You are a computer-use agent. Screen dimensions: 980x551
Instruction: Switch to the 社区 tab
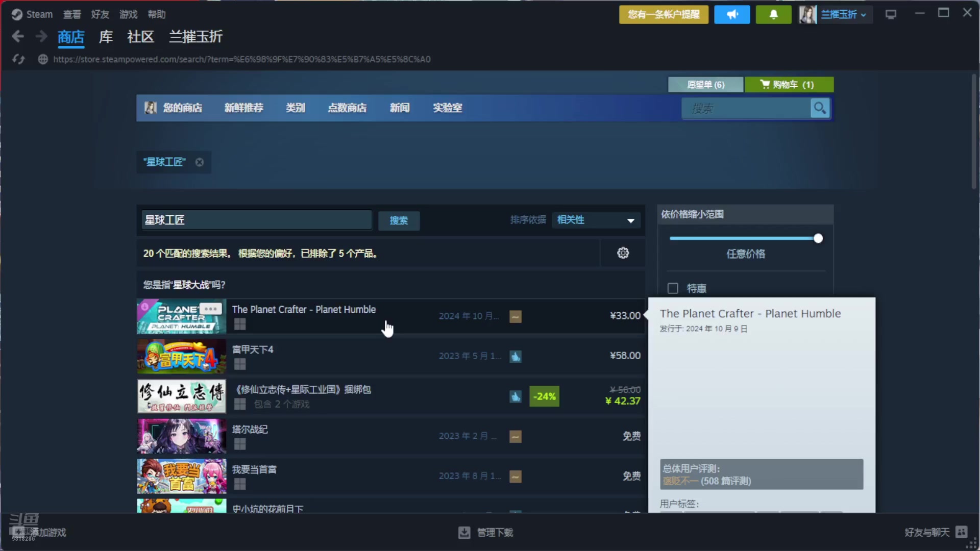coord(140,37)
